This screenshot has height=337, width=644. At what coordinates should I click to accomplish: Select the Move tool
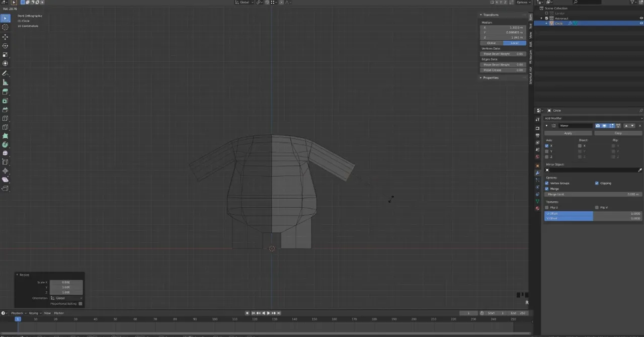5,37
